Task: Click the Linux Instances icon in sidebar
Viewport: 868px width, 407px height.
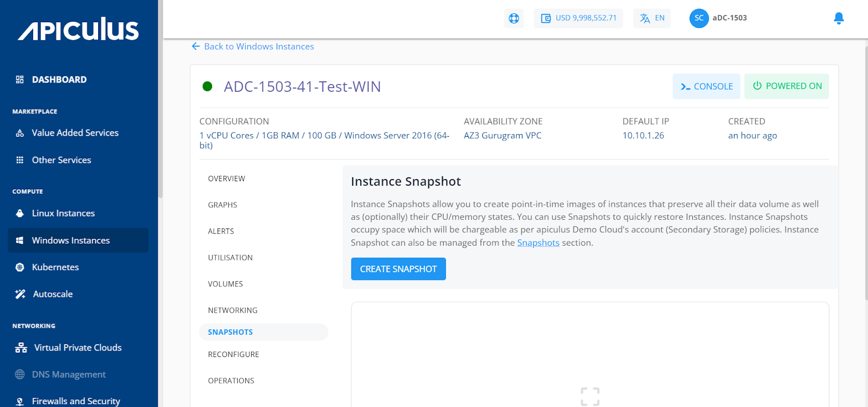Action: (20, 213)
